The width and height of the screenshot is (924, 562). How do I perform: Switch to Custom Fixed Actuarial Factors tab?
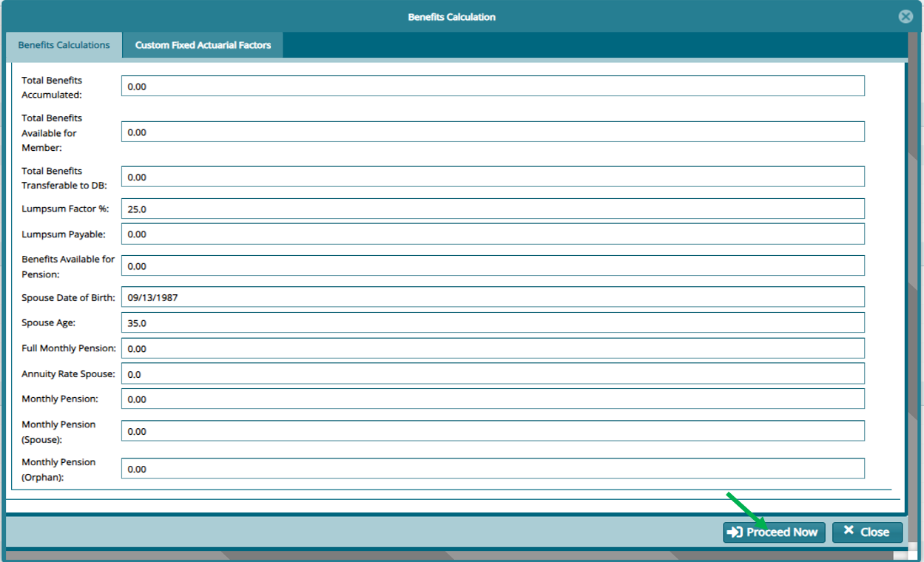pos(203,45)
